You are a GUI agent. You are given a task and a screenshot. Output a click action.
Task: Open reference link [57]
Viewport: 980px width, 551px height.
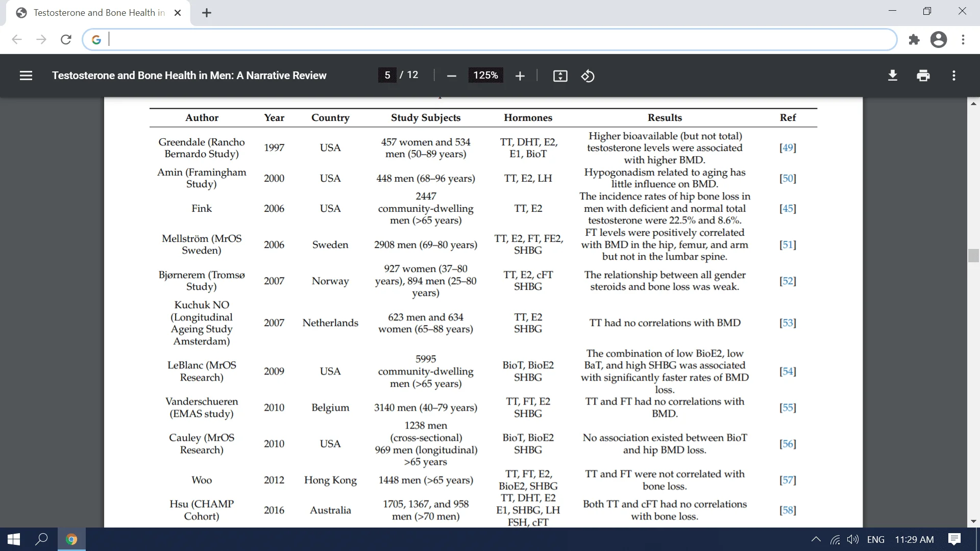click(x=788, y=480)
